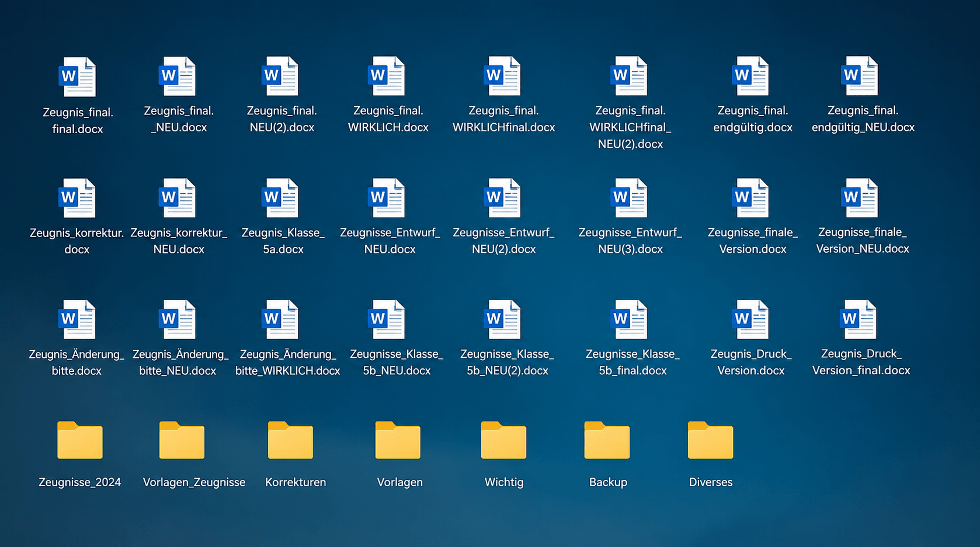Click the 'Zeugnisse_Klasse_5b_final.docx' name text

(633, 362)
